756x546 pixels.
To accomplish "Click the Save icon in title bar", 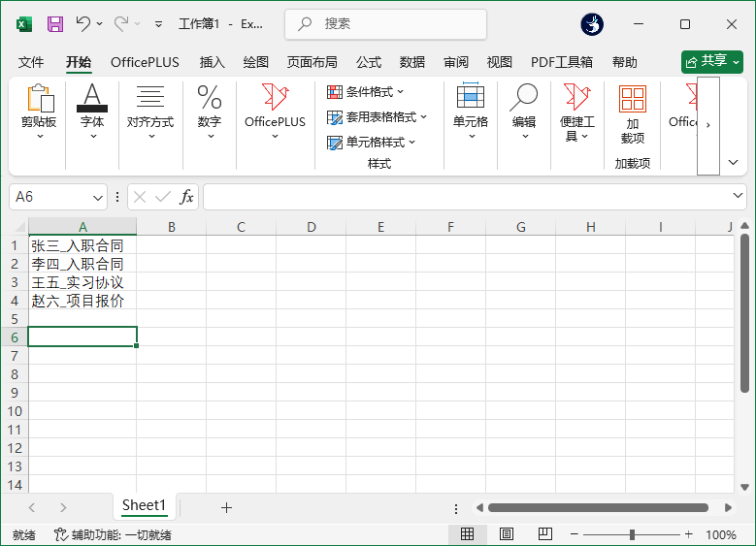I will click(x=55, y=23).
